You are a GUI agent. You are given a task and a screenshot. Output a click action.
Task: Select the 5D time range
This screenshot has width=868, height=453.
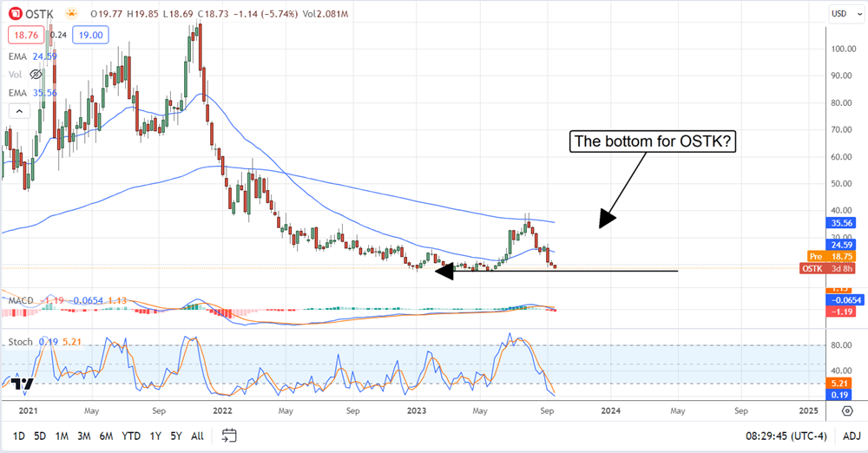[x=40, y=437]
